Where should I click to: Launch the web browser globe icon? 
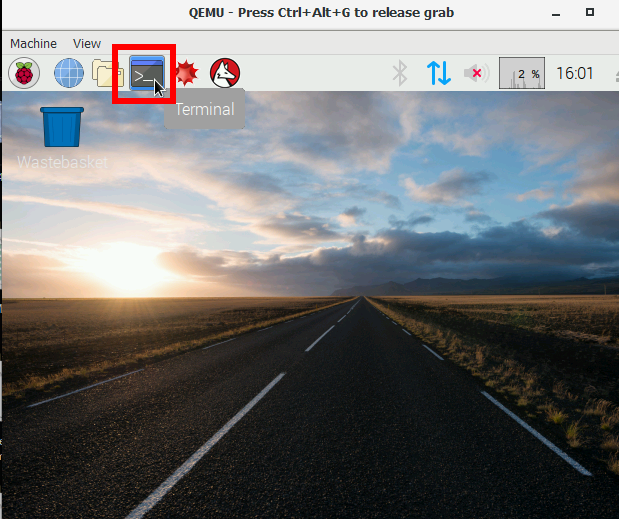pos(69,73)
